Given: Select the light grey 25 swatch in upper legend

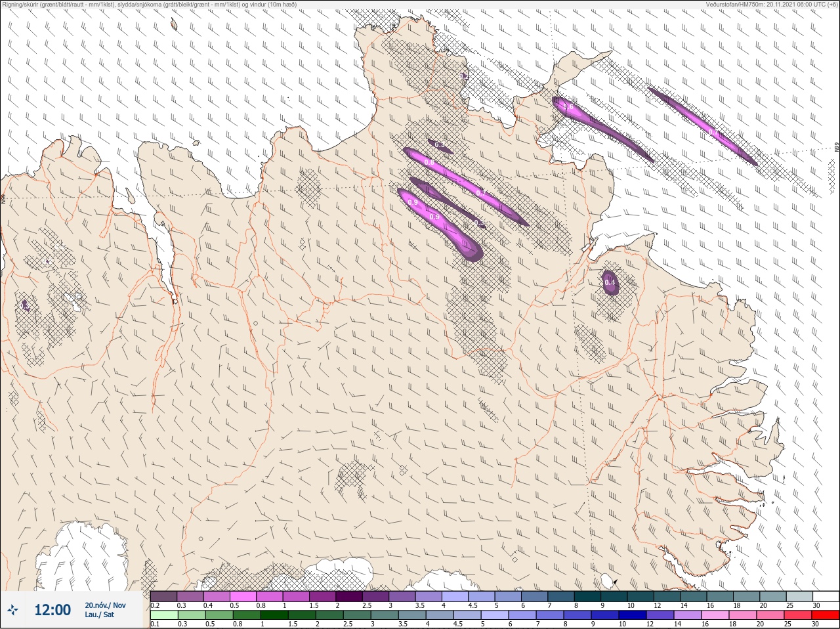Looking at the screenshot, I should click(799, 596).
